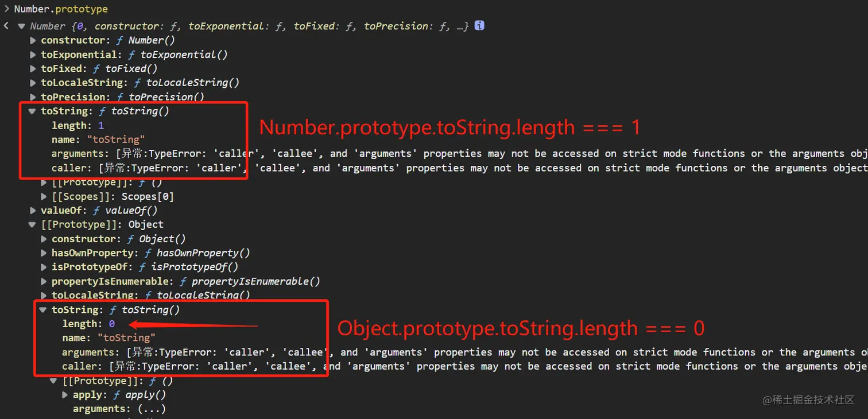The height and width of the screenshot is (419, 868).
Task: Collapse the [[Prototype]]: Object node
Action: 33,225
